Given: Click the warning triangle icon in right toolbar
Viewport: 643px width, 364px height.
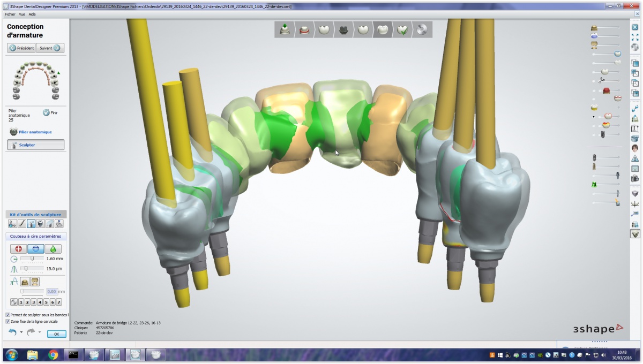Looking at the screenshot, I should [x=635, y=158].
